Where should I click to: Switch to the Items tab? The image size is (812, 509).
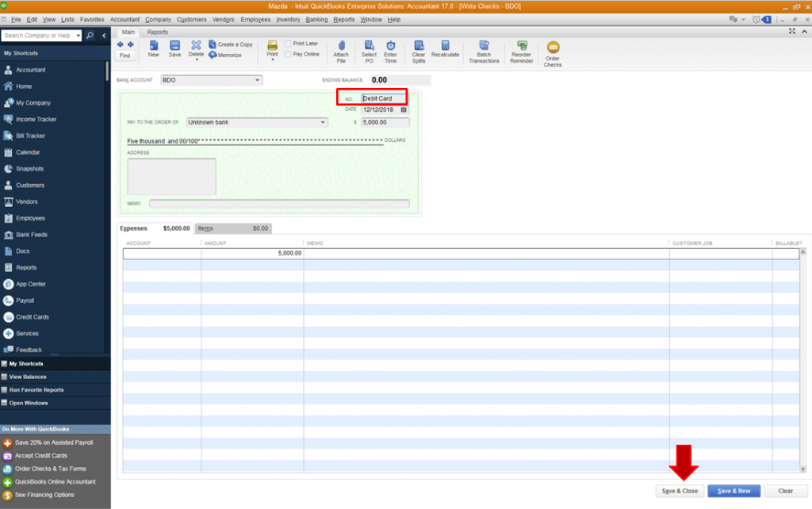click(x=232, y=228)
